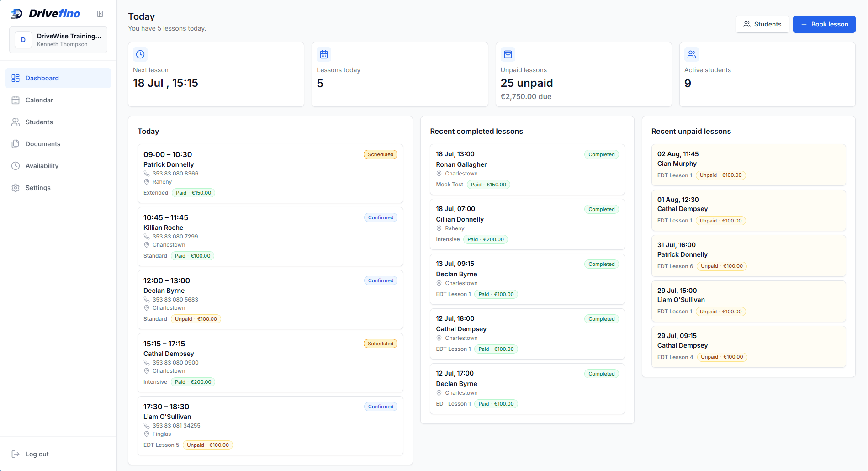Click location pin next to Finglas
Viewport: 868px width, 471px height.
pos(147,434)
